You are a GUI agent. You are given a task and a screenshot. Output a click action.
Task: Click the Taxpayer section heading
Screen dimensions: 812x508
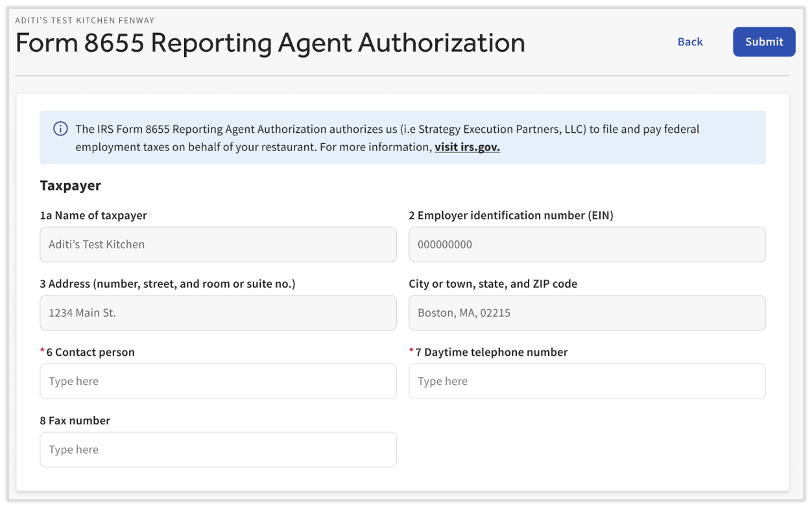click(x=70, y=185)
